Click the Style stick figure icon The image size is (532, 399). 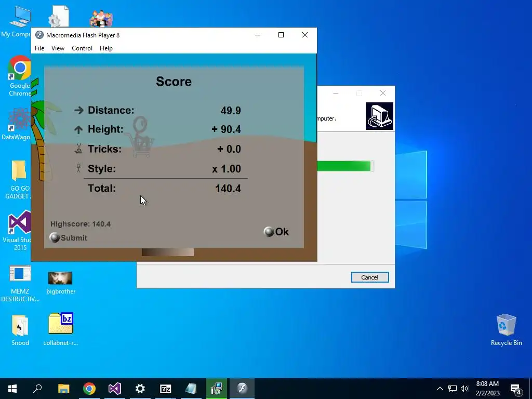(x=78, y=168)
